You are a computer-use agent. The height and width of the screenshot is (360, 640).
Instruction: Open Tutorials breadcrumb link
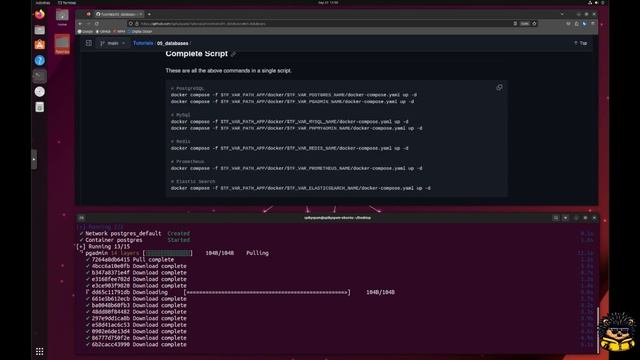tap(143, 43)
